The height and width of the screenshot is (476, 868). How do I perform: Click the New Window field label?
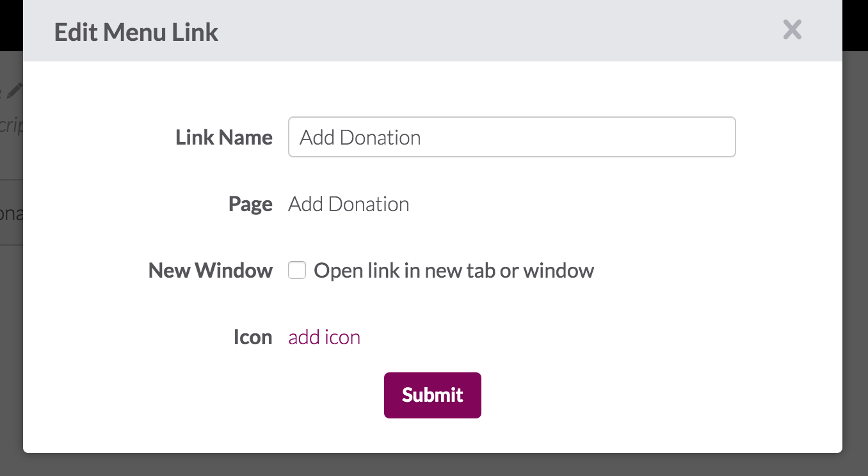coord(211,271)
